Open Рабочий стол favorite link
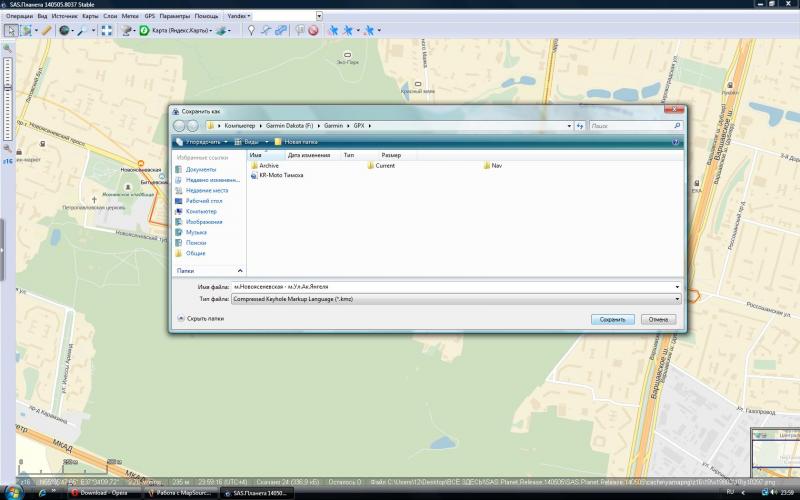 click(x=204, y=201)
